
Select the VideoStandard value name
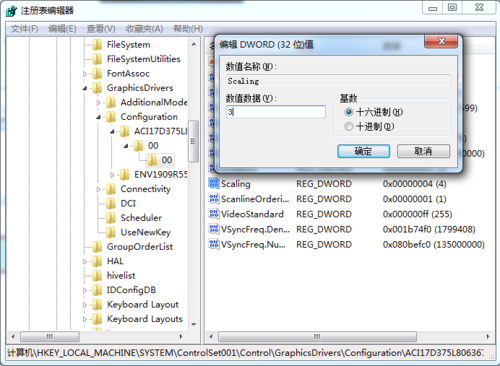click(252, 214)
